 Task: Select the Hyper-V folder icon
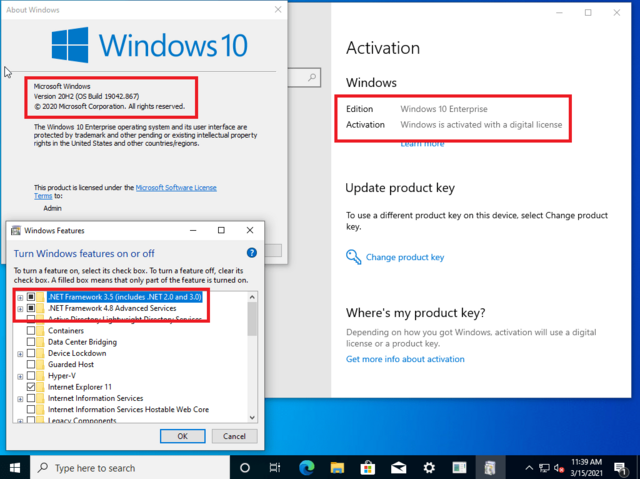[40, 375]
